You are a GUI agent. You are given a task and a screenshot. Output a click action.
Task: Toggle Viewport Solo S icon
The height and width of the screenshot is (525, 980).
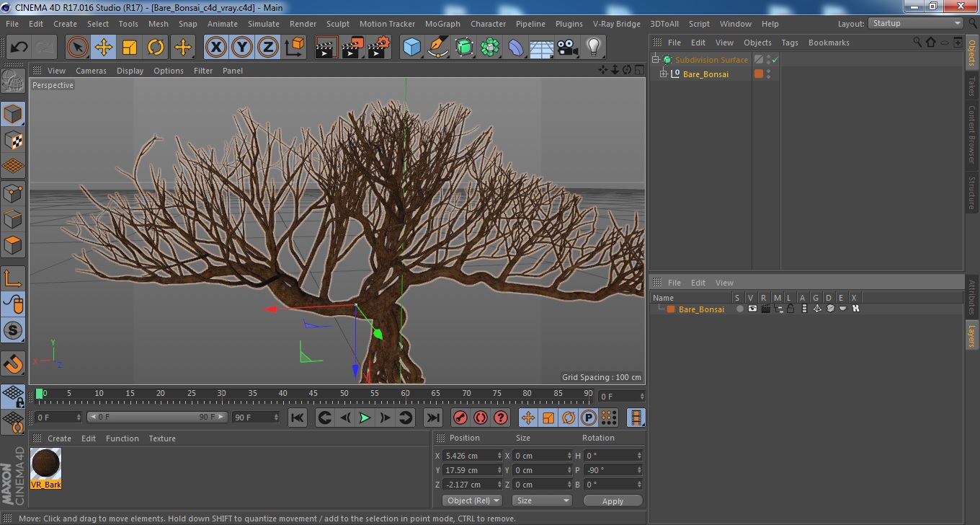13,331
